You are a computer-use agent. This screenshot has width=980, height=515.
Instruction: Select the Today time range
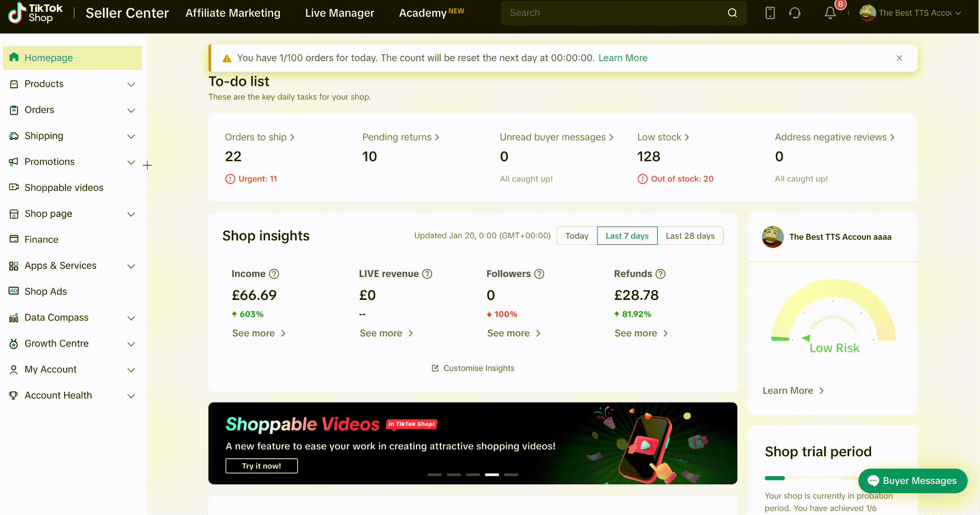(x=576, y=236)
